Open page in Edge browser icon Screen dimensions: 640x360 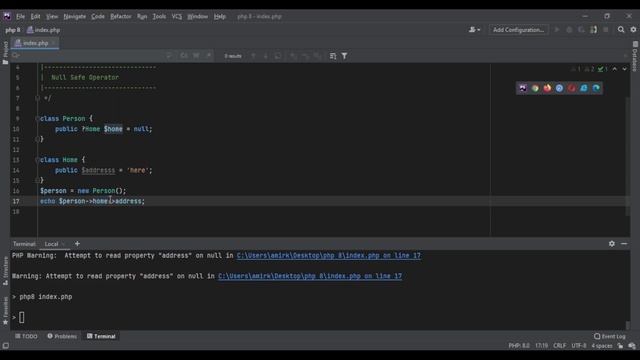[596, 88]
